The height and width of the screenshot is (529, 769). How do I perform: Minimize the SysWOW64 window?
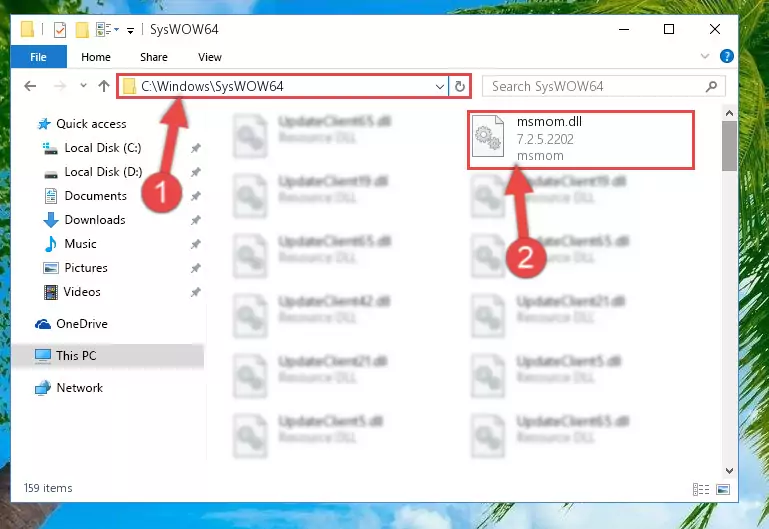point(624,29)
